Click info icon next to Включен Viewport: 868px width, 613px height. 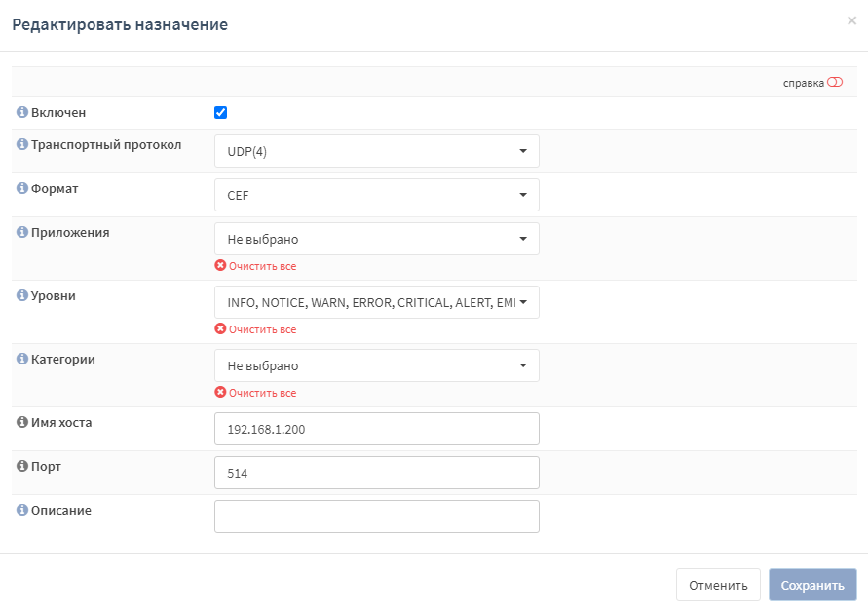22,112
